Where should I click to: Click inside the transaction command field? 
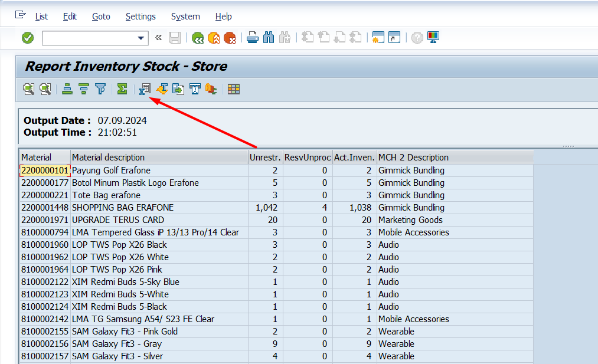[x=89, y=38]
